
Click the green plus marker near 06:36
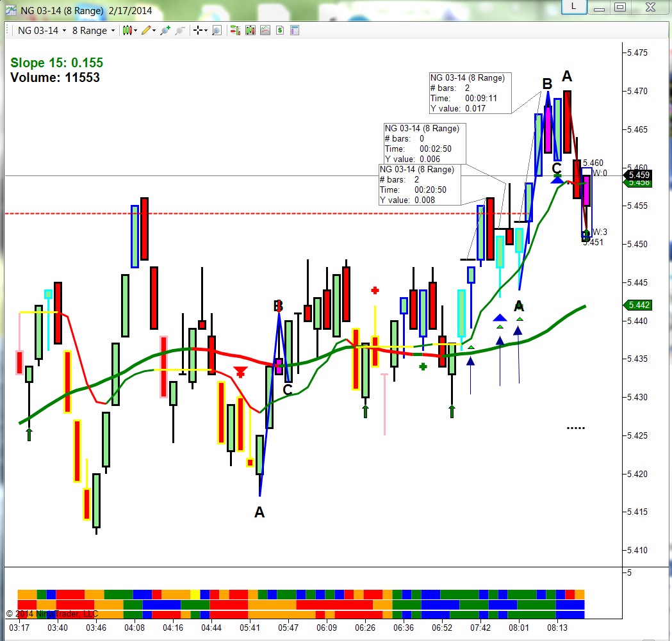coord(423,367)
